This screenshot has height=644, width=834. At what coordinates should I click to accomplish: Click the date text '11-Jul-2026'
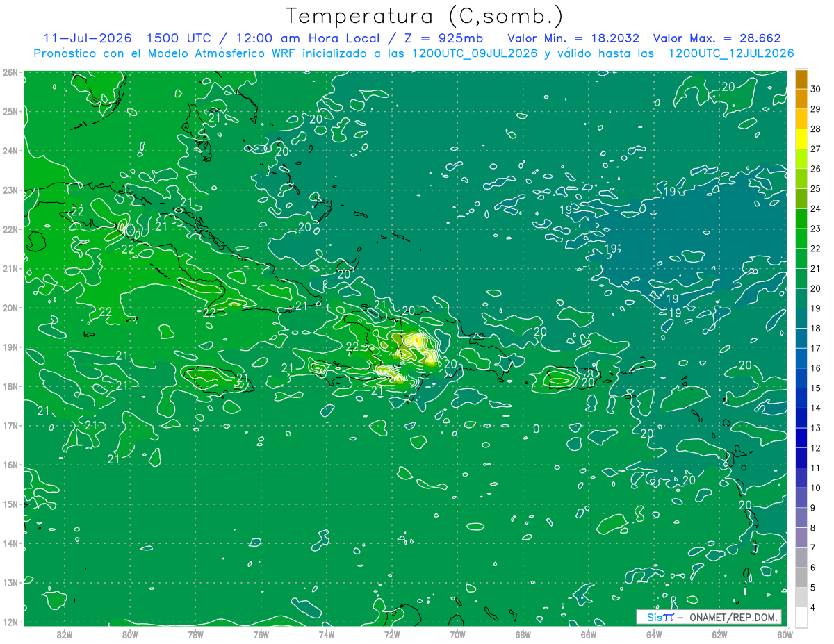click(87, 38)
